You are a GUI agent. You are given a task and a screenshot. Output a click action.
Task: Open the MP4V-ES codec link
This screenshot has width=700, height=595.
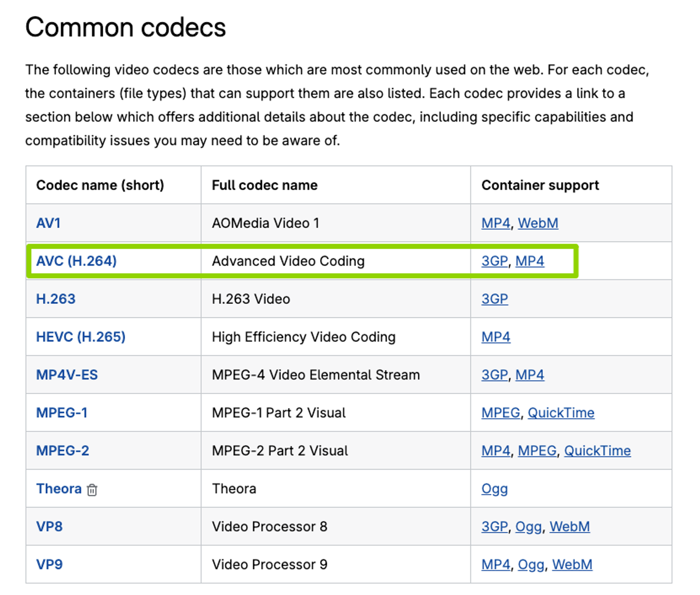[x=67, y=375]
